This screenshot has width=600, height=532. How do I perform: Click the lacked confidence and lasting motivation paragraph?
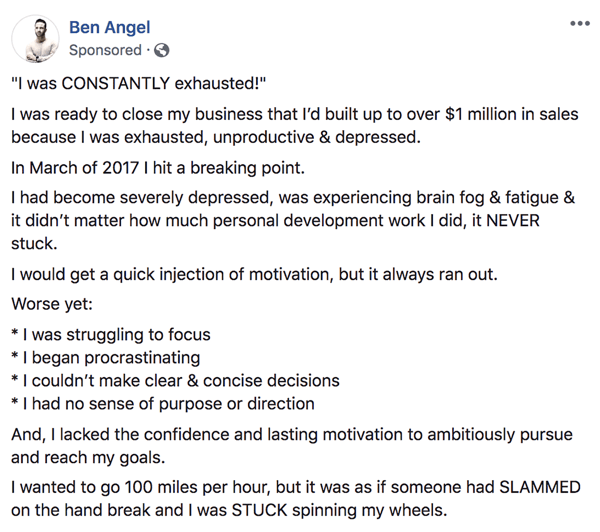coord(292,446)
